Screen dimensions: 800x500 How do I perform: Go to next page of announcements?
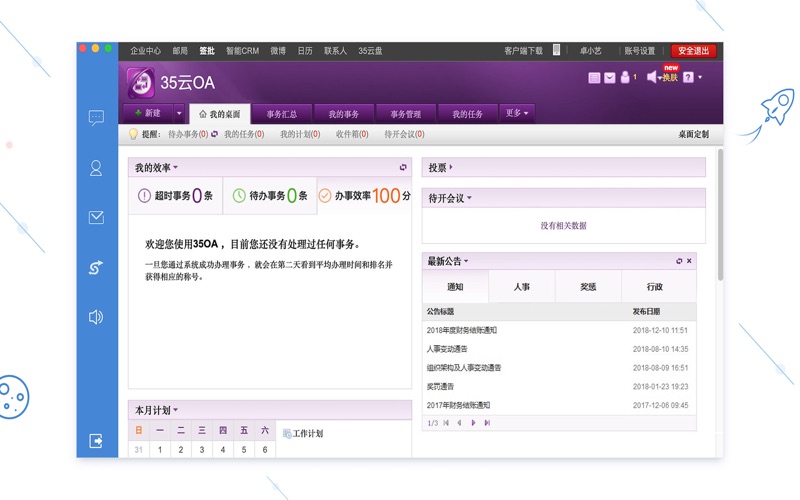pyautogui.click(x=473, y=423)
